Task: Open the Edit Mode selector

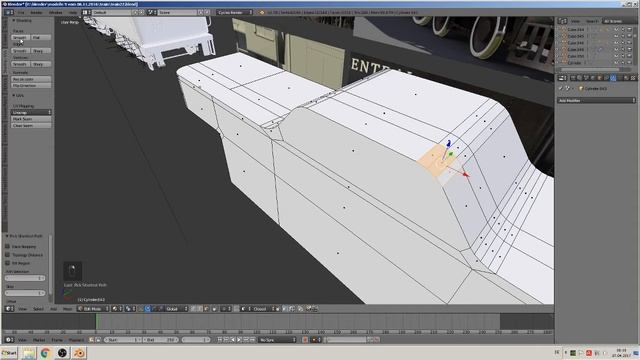Action: [x=93, y=309]
